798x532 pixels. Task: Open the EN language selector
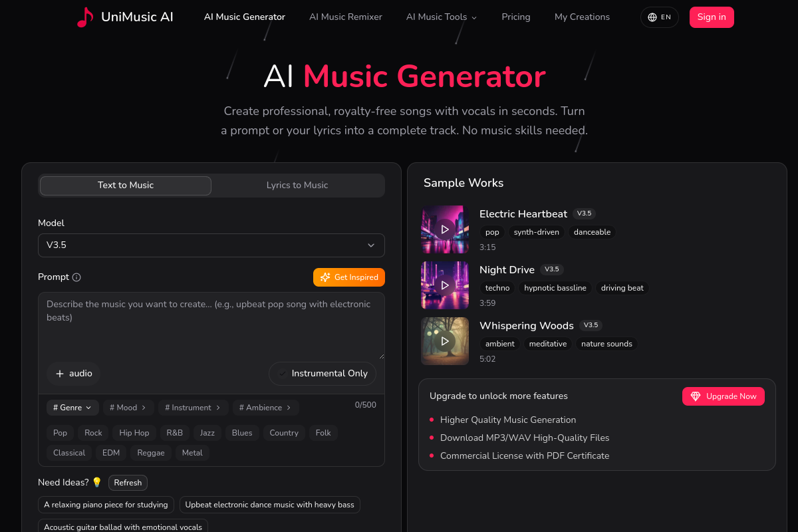pyautogui.click(x=660, y=17)
